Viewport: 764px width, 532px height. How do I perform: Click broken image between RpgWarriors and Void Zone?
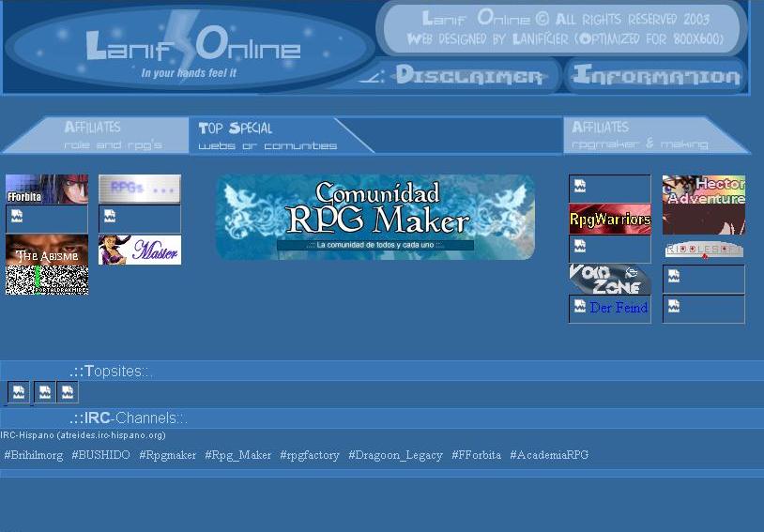pos(610,249)
